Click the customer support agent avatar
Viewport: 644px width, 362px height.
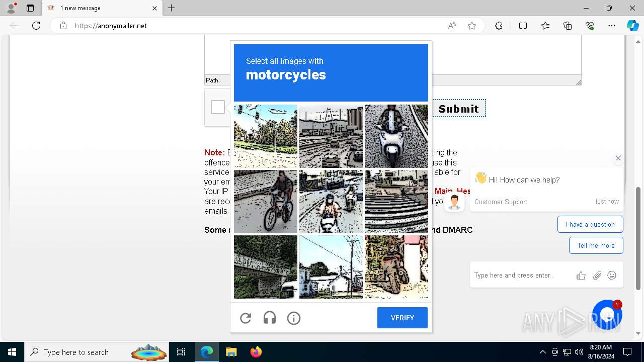point(454,202)
